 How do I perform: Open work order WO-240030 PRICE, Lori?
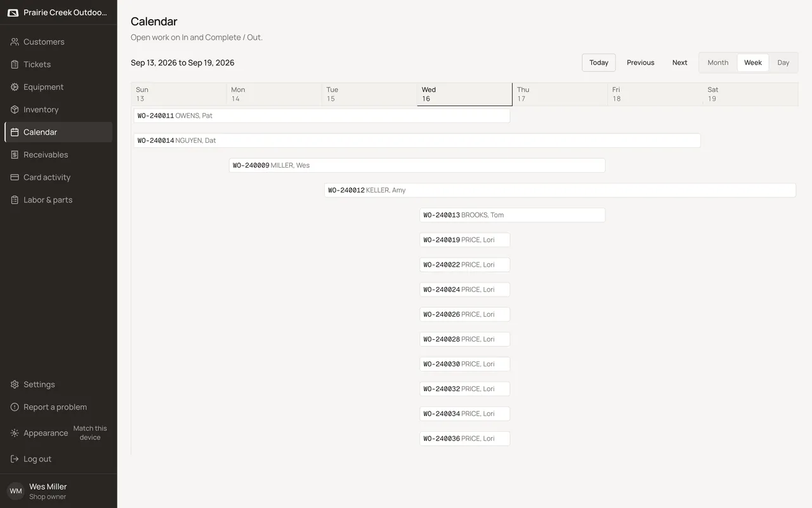coord(465,364)
